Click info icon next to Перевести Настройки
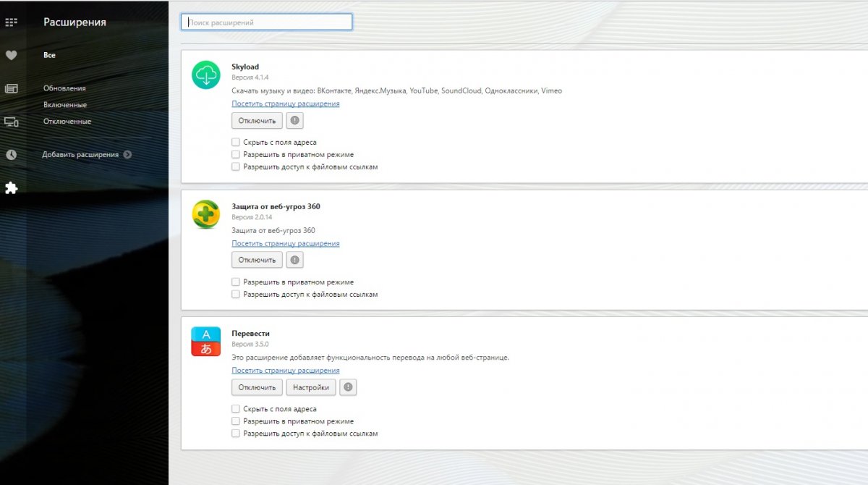The height and width of the screenshot is (485, 868). tap(349, 387)
